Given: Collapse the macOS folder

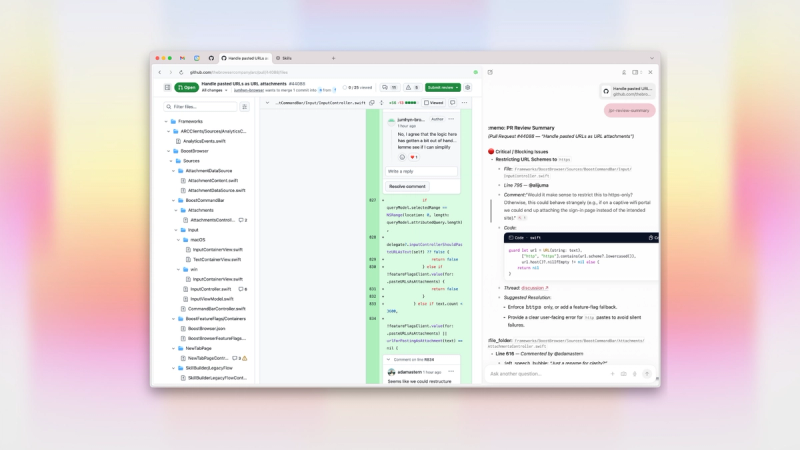Looking at the screenshot, I should (179, 240).
